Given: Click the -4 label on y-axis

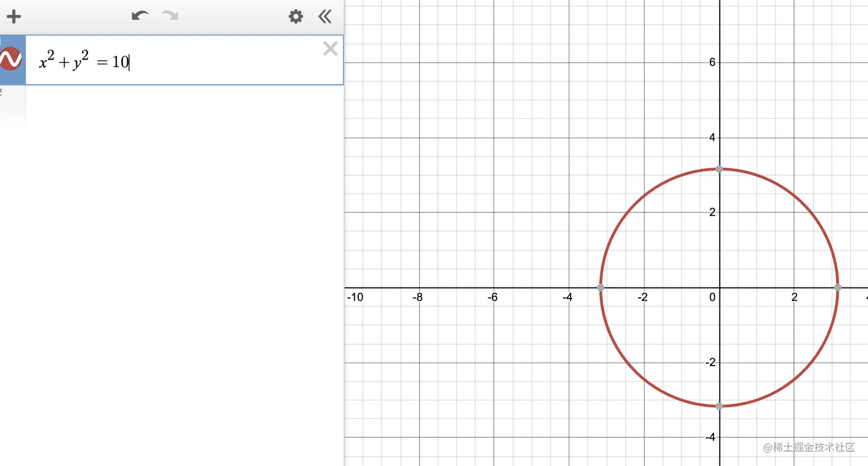Looking at the screenshot, I should point(711,437).
